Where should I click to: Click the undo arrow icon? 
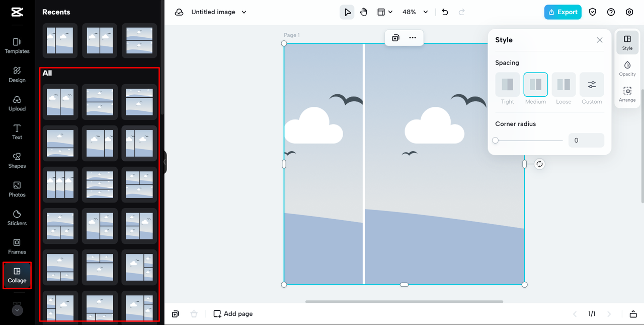point(445,12)
